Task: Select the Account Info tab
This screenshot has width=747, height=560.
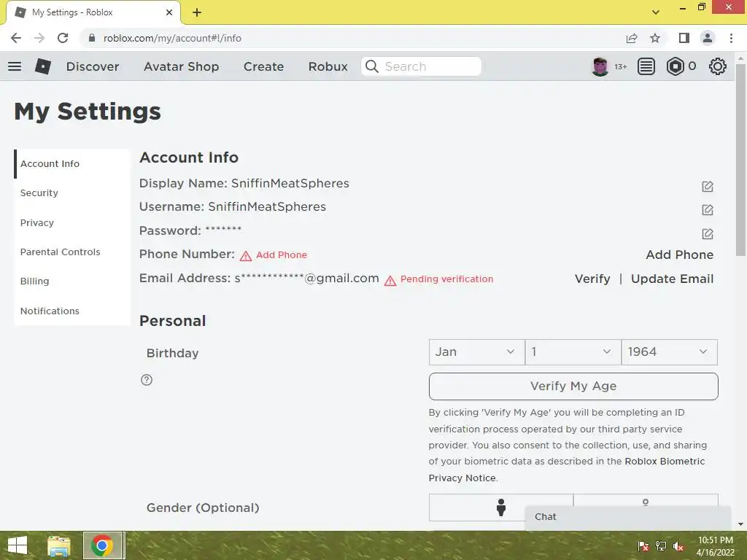Action: 72,164
